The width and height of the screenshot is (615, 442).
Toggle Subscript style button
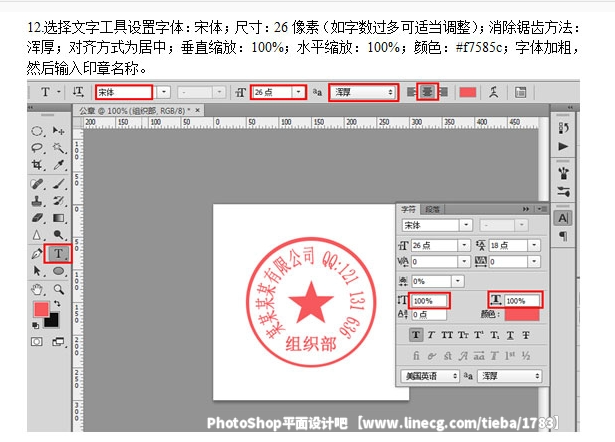495,335
